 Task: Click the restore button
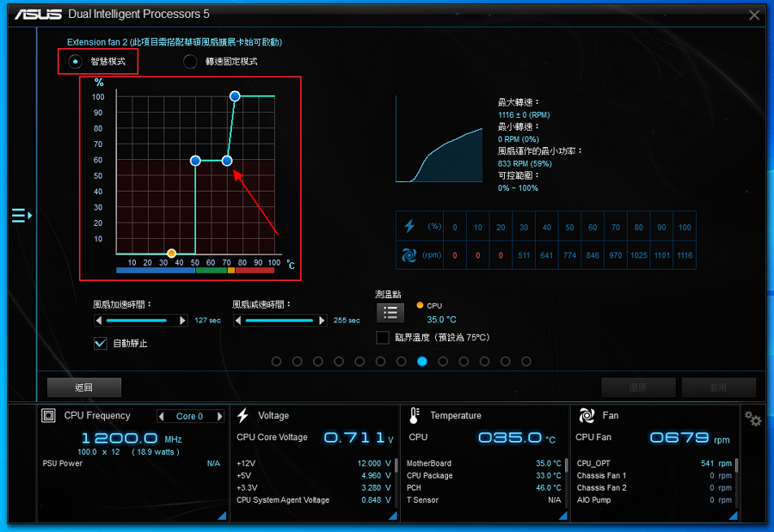(x=638, y=388)
